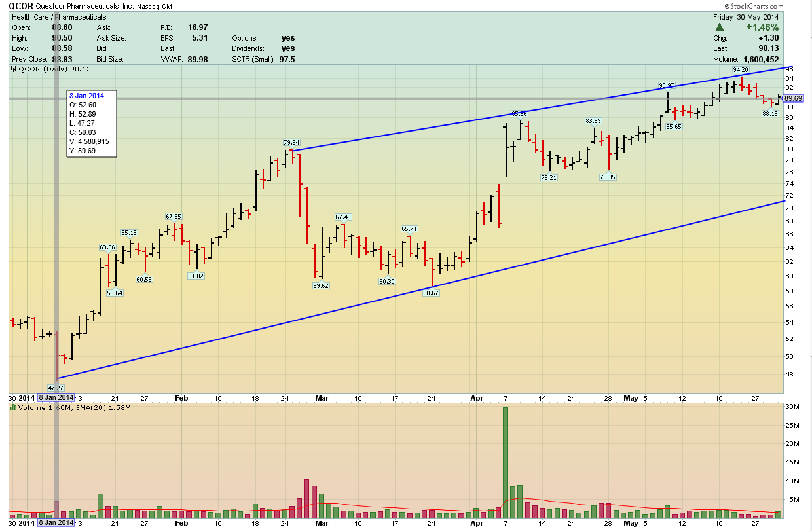
Task: Click the SCTR (Small) value 97.5
Action: (287, 59)
